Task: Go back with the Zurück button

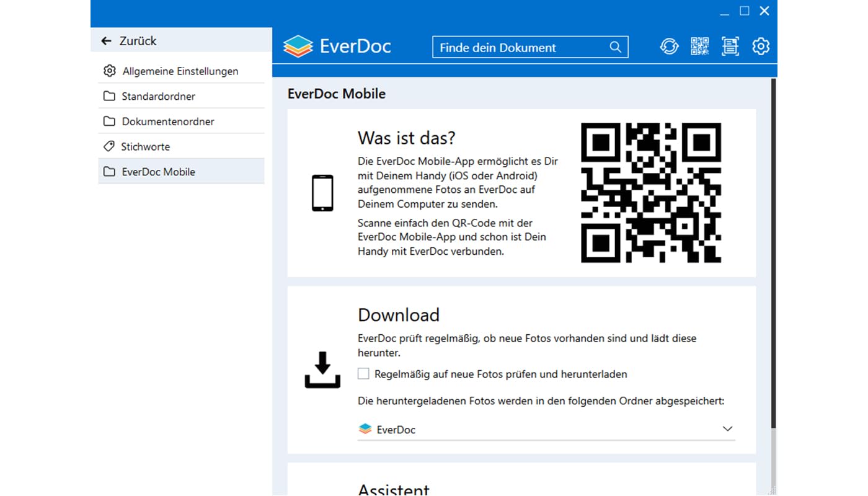Action: pyautogui.click(x=181, y=41)
